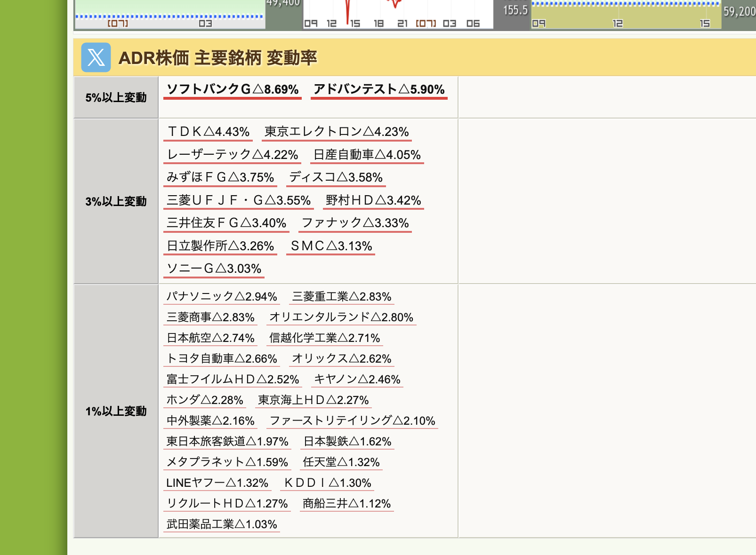The width and height of the screenshot is (756, 555).
Task: Click the TDK △4.43% link
Action: coord(208,132)
